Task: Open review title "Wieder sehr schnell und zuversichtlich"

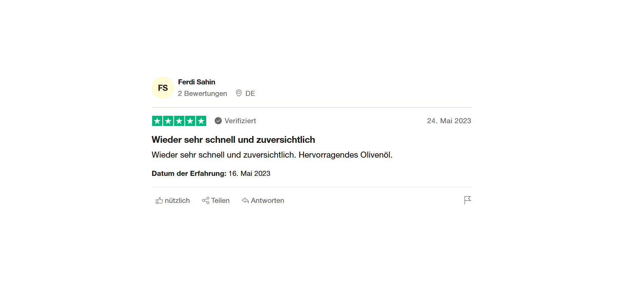Action: [233, 140]
